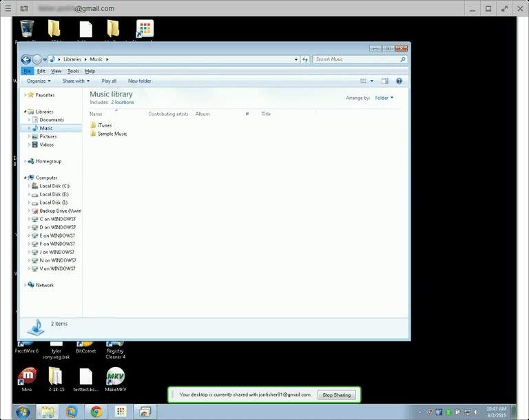Open the Help menu
529x420 pixels.
click(x=90, y=71)
